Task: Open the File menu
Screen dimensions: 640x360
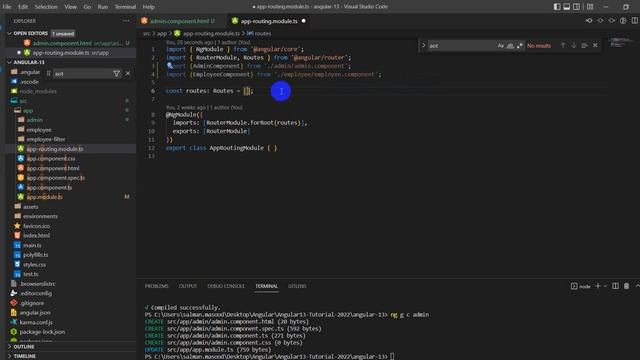Action: click(x=7, y=7)
